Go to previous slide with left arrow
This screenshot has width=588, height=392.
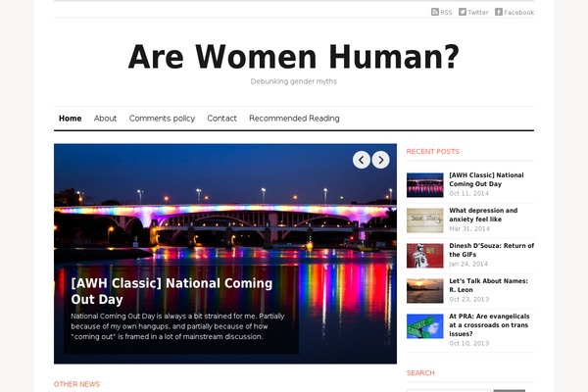pos(362,160)
